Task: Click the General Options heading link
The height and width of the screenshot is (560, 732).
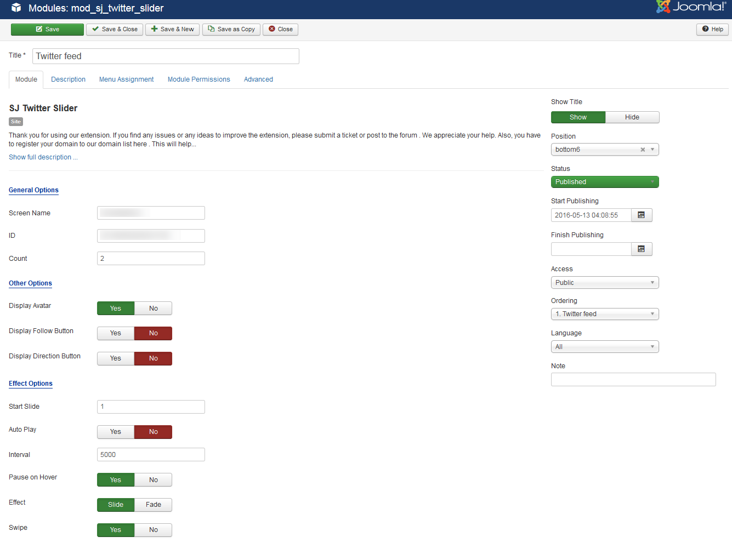Action: coord(33,190)
